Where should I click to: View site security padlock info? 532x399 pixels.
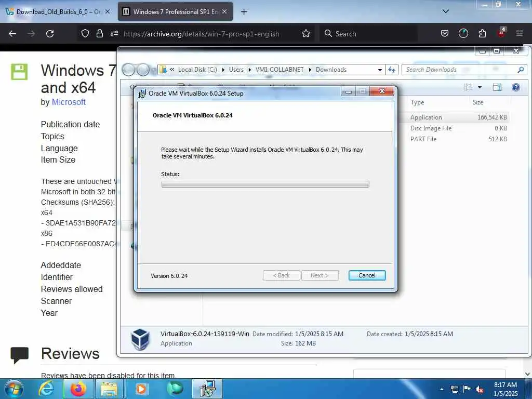pyautogui.click(x=99, y=33)
